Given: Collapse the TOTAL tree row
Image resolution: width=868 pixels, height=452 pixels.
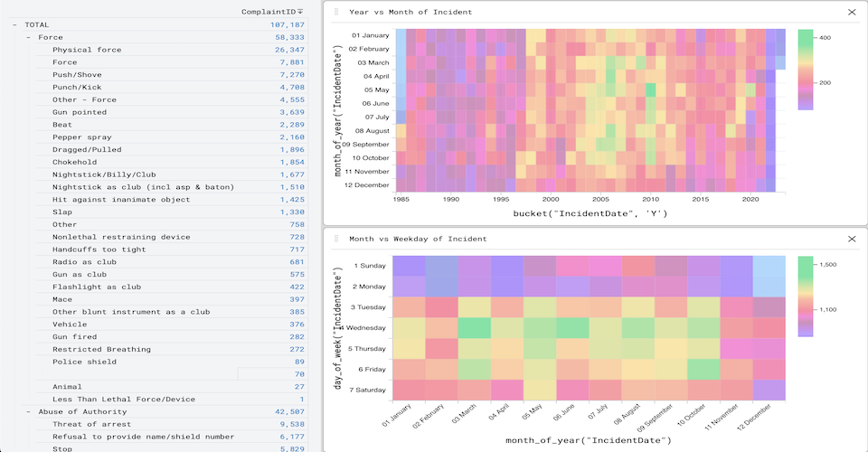Looking at the screenshot, I should coord(15,24).
